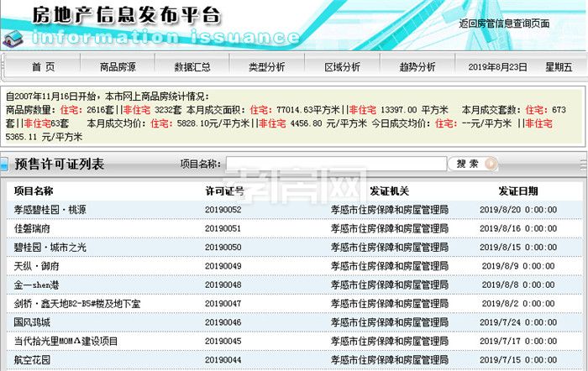Screen dimensions: 588x371
Task: Switch to 趋势分析 section
Action: pyautogui.click(x=417, y=67)
